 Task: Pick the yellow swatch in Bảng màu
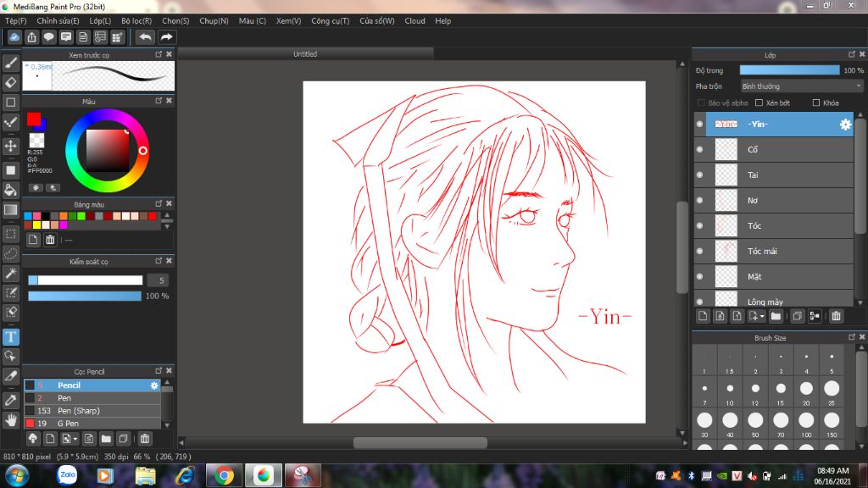pyautogui.click(x=36, y=225)
